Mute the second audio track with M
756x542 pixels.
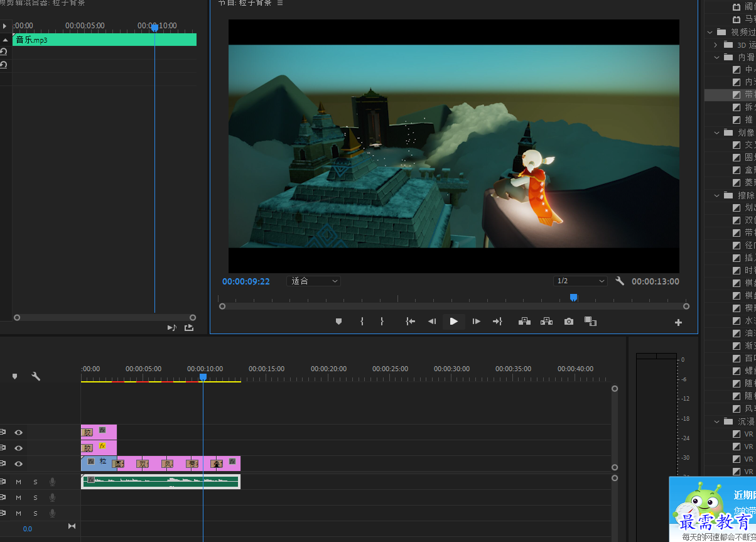19,497
